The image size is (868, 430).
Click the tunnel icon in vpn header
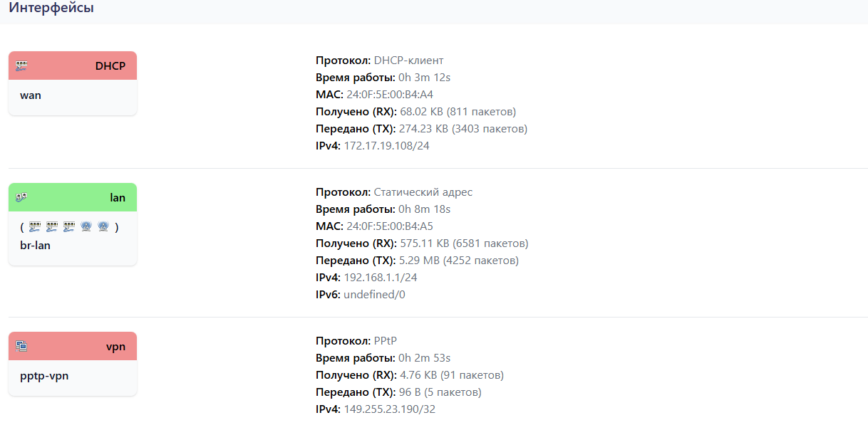(x=21, y=346)
